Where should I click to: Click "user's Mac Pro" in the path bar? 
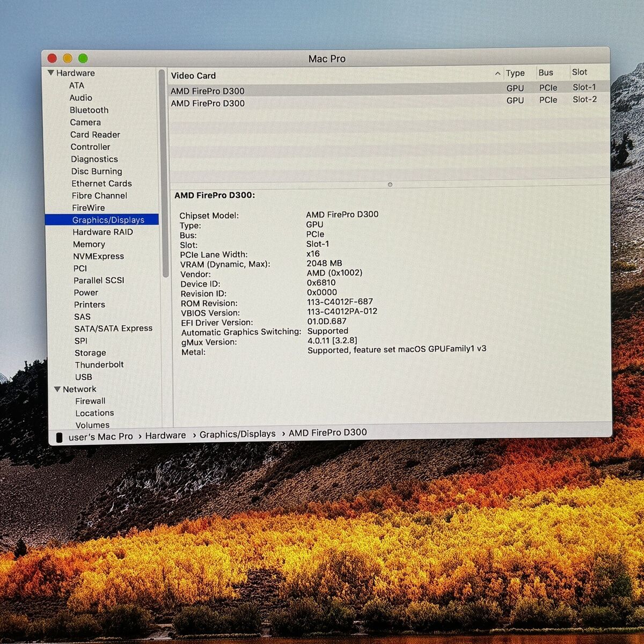tap(100, 437)
